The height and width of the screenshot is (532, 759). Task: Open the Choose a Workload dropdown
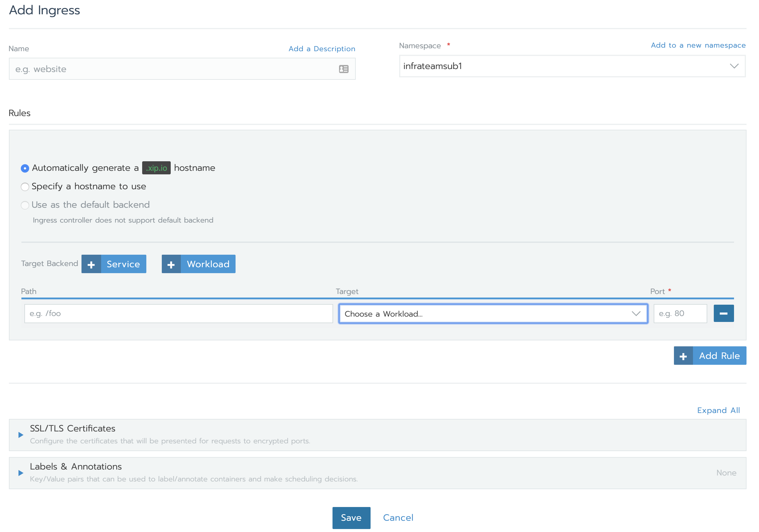(493, 314)
